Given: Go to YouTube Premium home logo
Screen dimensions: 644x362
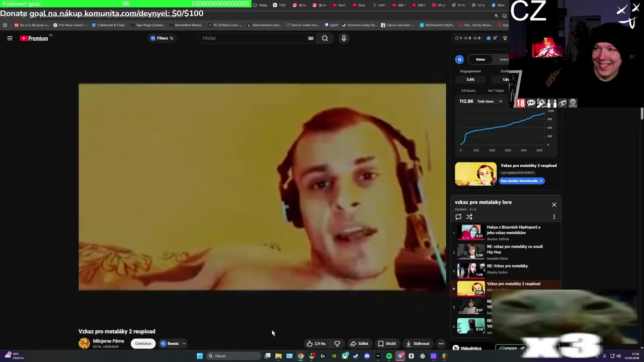Looking at the screenshot, I should [x=35, y=38].
